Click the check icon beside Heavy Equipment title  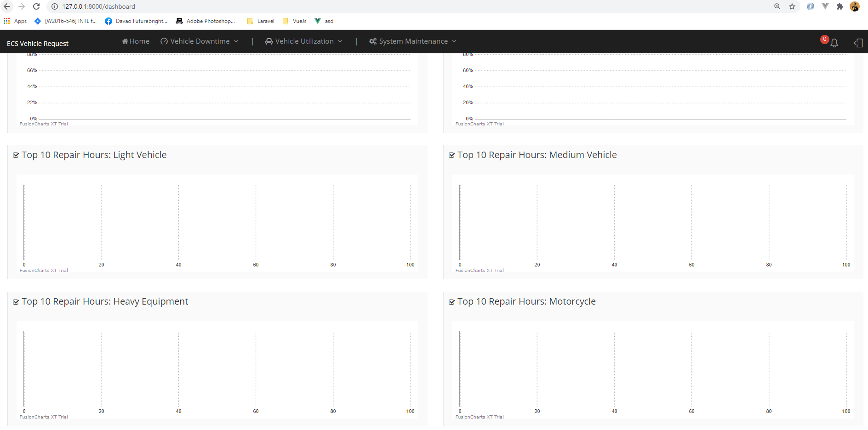16,302
